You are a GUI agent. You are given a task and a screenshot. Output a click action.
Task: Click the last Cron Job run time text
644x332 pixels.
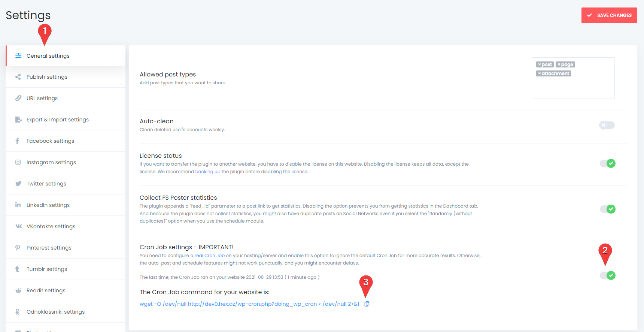click(x=230, y=277)
